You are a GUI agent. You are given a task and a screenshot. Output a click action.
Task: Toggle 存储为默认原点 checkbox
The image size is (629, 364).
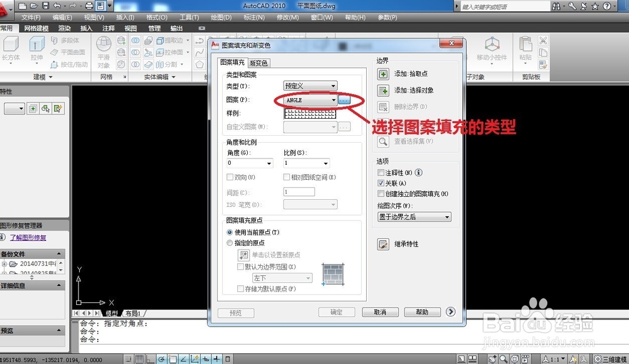pyautogui.click(x=240, y=289)
